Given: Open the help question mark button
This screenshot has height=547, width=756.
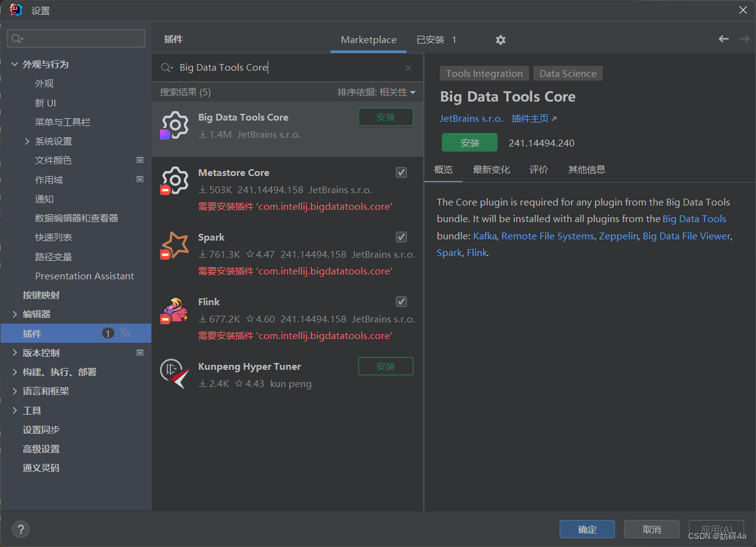Looking at the screenshot, I should pyautogui.click(x=20, y=529).
